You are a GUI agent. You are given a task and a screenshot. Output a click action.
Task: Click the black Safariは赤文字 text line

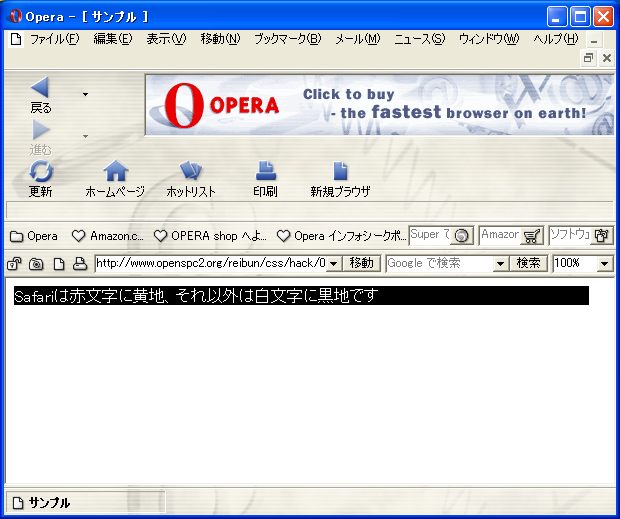(x=301, y=296)
